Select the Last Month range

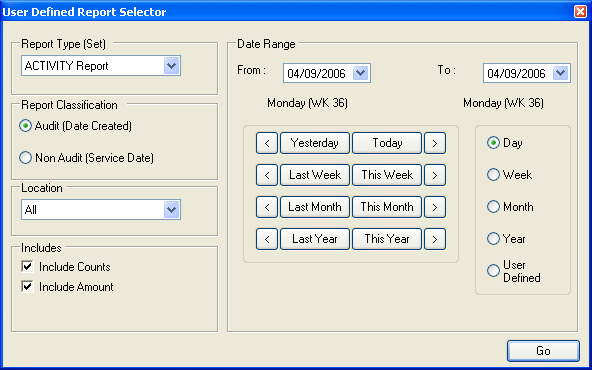[x=315, y=207]
